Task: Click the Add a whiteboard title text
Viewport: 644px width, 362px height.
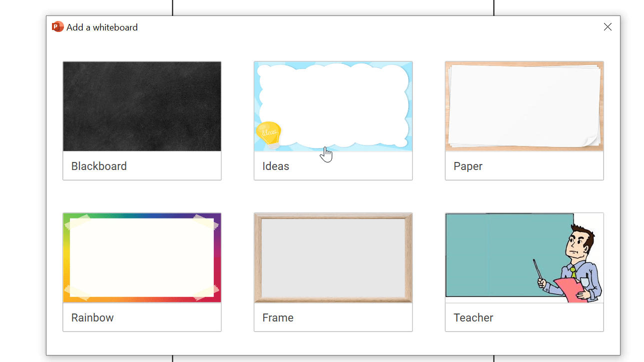Action: [101, 27]
